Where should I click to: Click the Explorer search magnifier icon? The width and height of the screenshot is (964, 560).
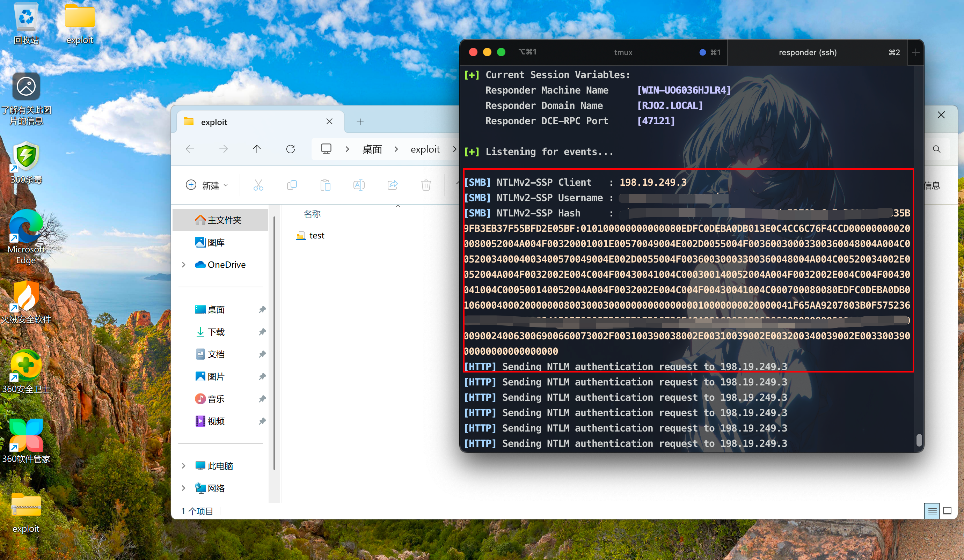click(x=936, y=149)
